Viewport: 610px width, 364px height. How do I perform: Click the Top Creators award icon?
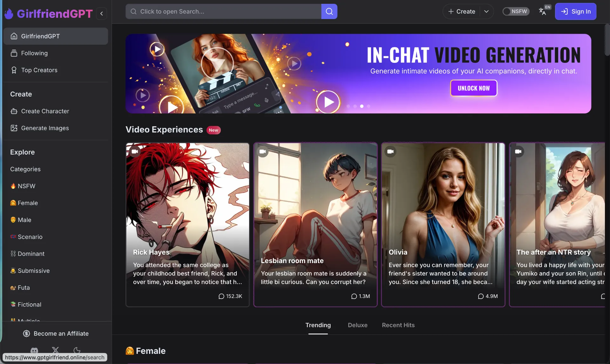click(14, 70)
